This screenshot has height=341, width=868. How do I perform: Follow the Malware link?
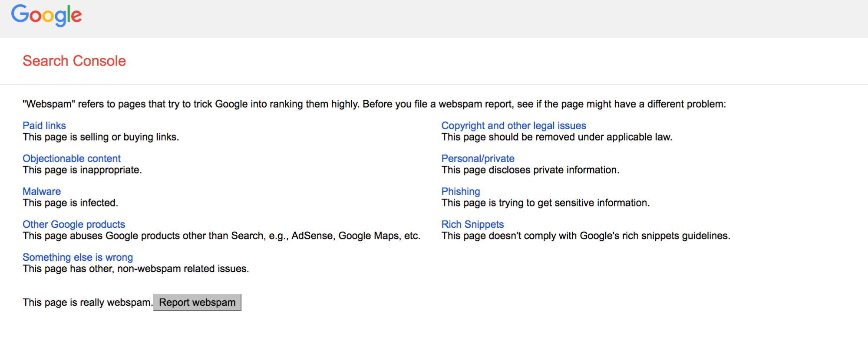(42, 192)
